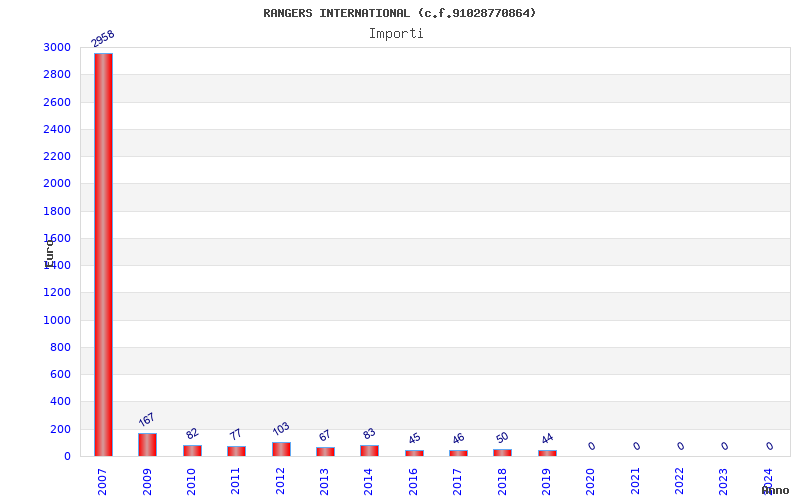Click the y-axis tick 1200
This screenshot has height=500, width=800.
point(57,292)
